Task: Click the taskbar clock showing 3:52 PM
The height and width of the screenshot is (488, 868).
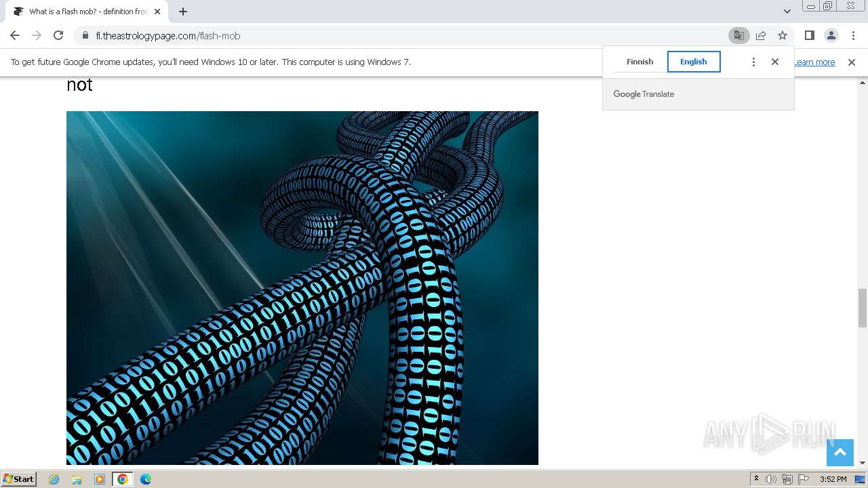Action: pos(833,479)
